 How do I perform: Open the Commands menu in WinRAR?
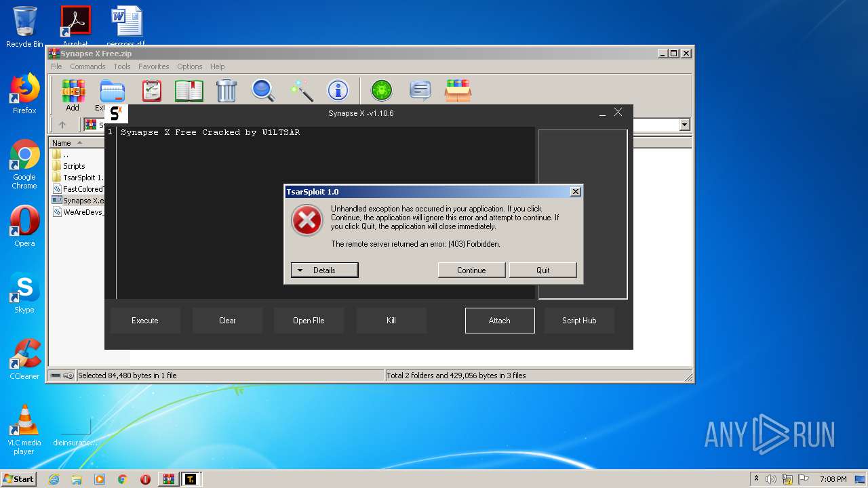(x=87, y=66)
